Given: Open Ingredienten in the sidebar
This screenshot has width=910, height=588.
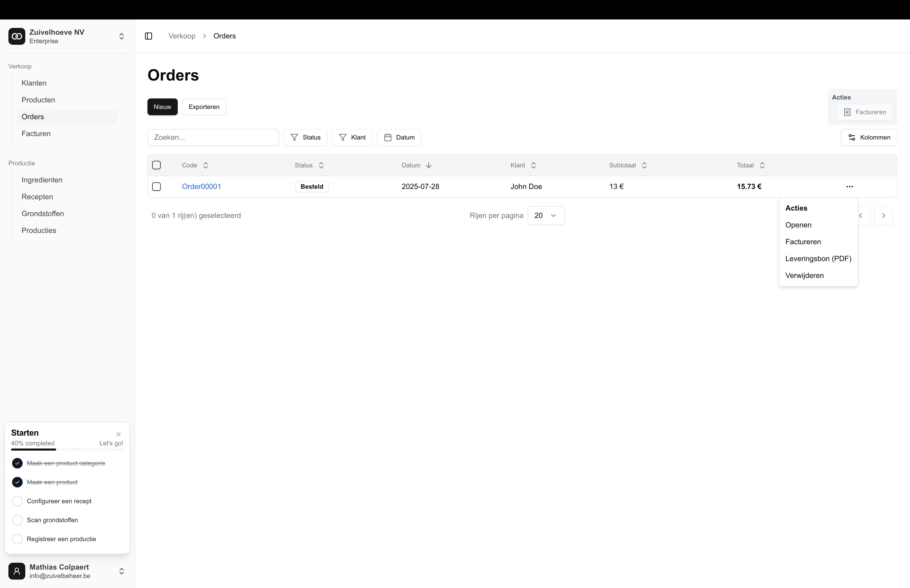Looking at the screenshot, I should pyautogui.click(x=67, y=180).
